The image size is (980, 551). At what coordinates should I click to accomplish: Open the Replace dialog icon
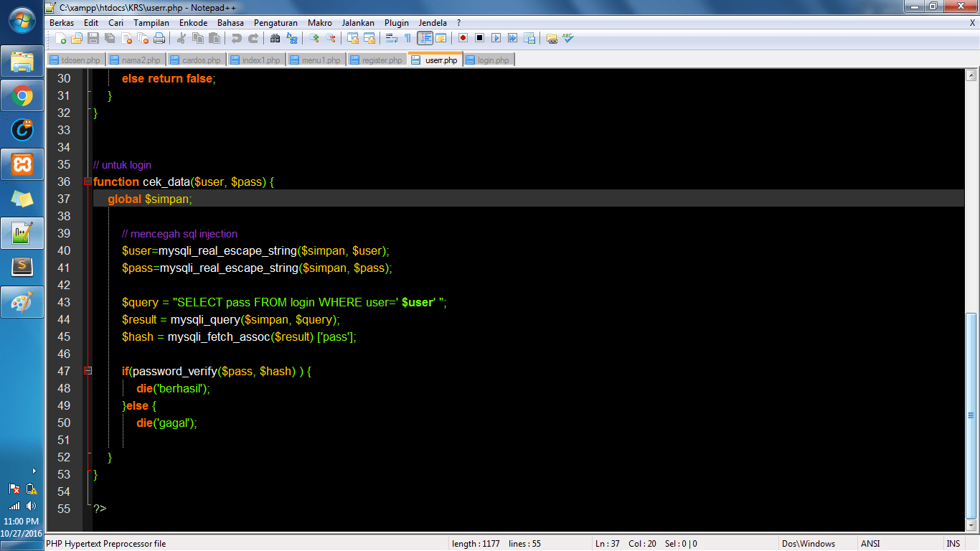[291, 38]
